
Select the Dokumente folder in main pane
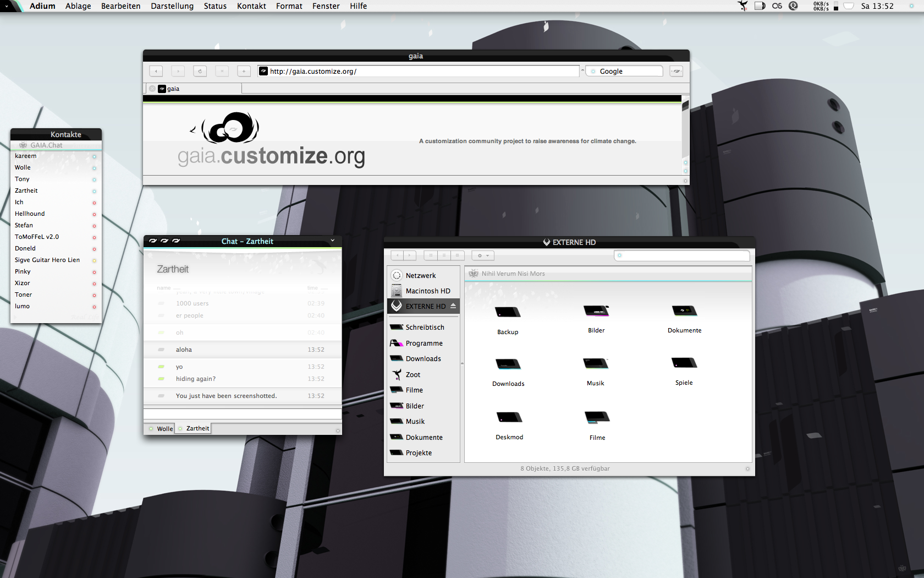[x=684, y=312]
